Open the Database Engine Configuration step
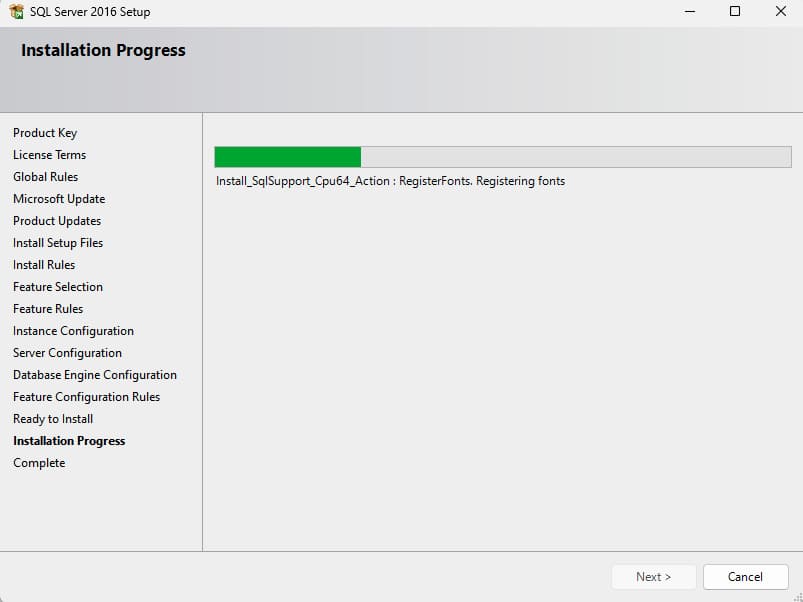803x602 pixels. click(x=95, y=375)
